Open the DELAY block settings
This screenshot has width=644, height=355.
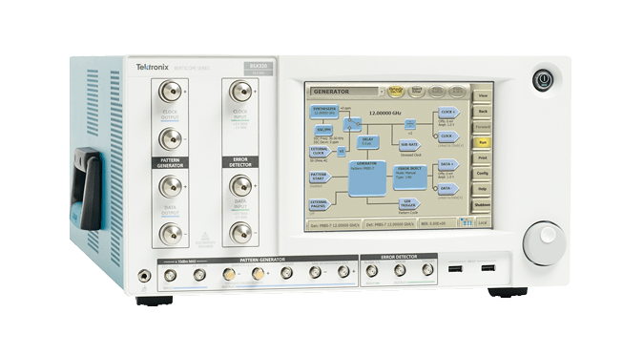pos(367,142)
